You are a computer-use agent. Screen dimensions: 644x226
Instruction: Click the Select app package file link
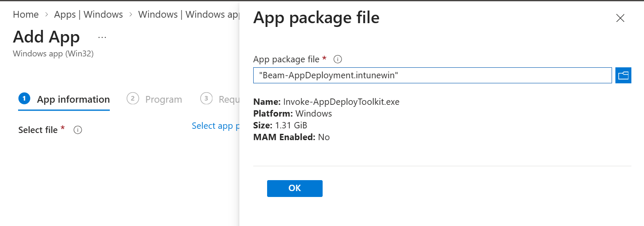215,126
